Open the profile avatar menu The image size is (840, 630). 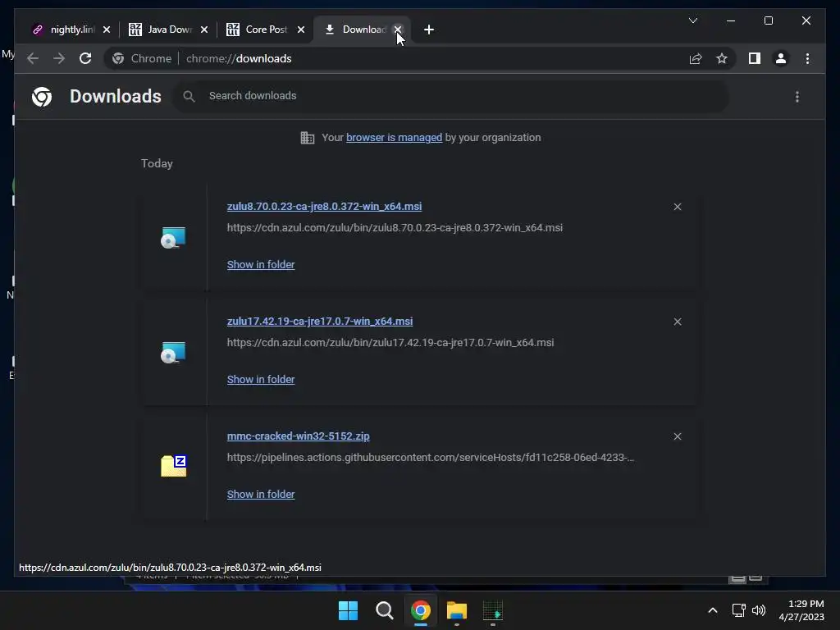coord(781,58)
